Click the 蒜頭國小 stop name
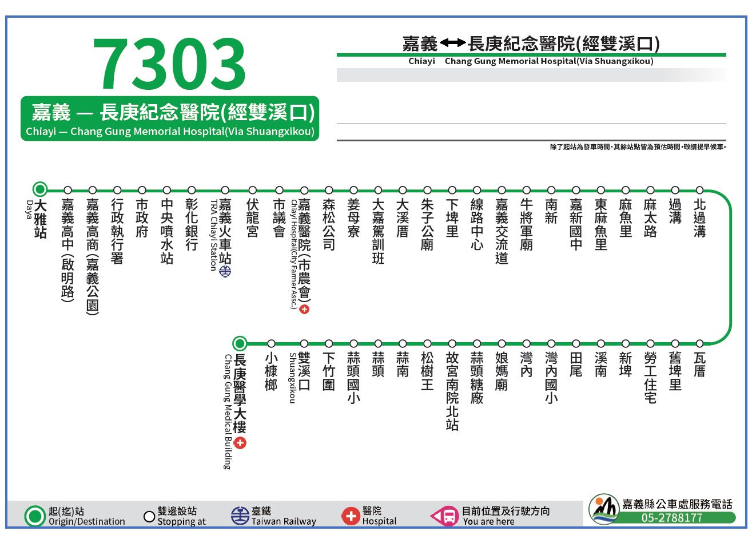 point(353,378)
